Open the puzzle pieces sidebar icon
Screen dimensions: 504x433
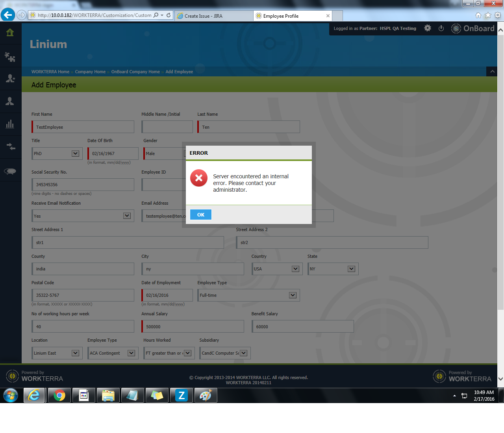[10, 57]
